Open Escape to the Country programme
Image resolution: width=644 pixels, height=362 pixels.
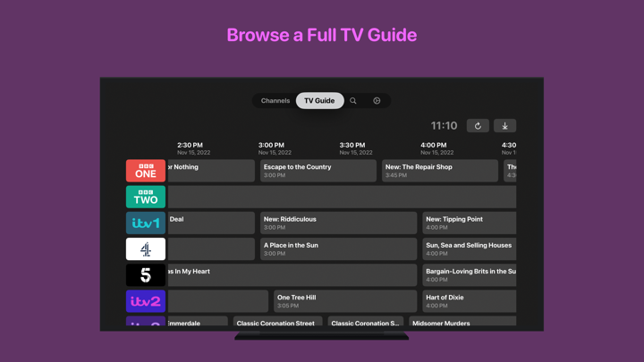pyautogui.click(x=318, y=171)
